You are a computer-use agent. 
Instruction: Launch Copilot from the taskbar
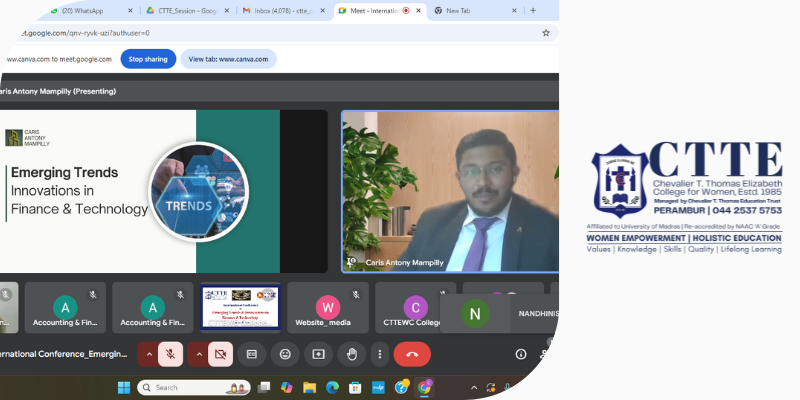[286, 388]
